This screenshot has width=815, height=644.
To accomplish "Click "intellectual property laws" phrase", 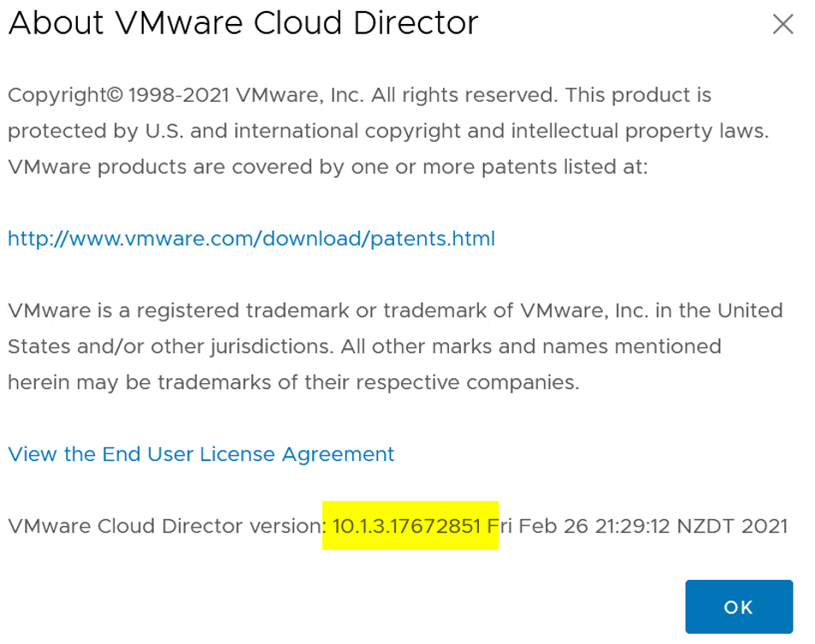I will pyautogui.click(x=640, y=131).
